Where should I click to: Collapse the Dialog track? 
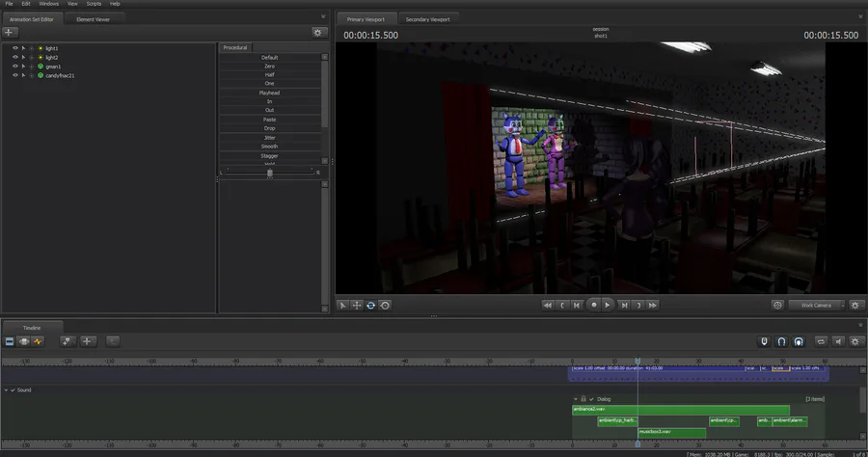(576, 399)
